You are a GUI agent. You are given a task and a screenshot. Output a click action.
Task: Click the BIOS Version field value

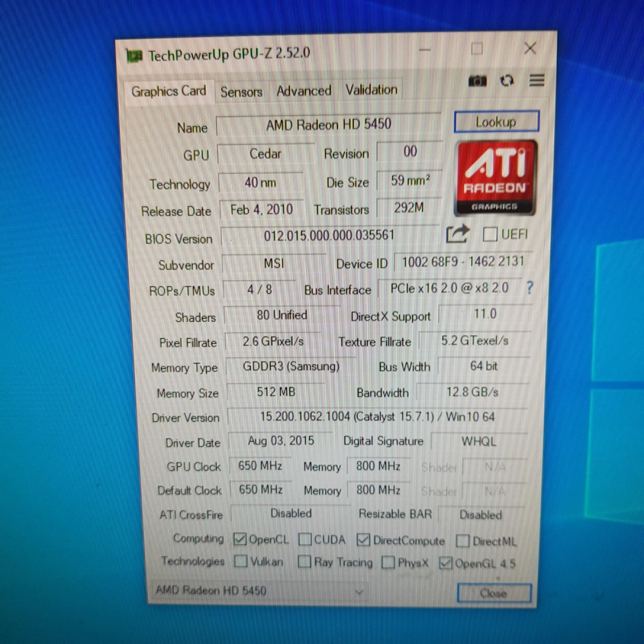pyautogui.click(x=329, y=235)
